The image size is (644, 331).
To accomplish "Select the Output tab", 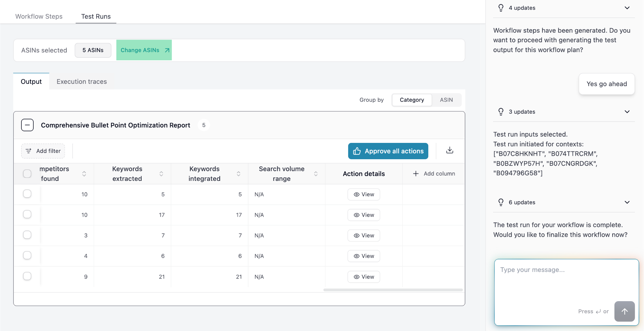I will pyautogui.click(x=31, y=82).
